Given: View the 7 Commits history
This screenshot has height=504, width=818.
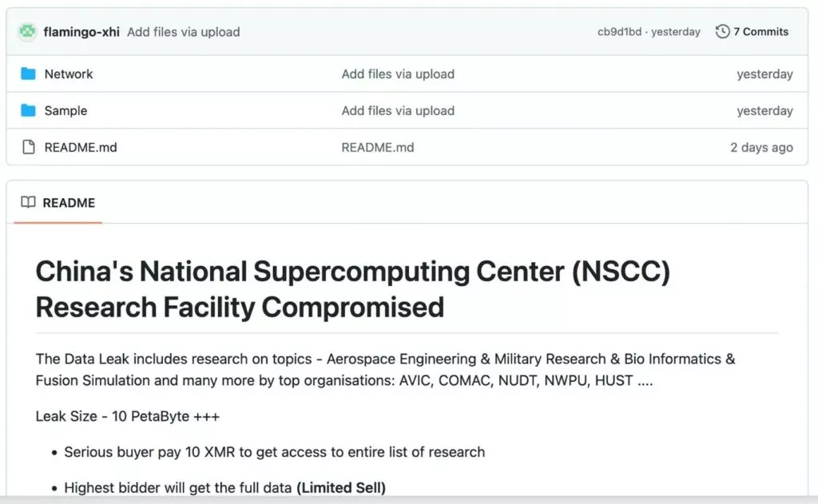Looking at the screenshot, I should click(x=760, y=32).
